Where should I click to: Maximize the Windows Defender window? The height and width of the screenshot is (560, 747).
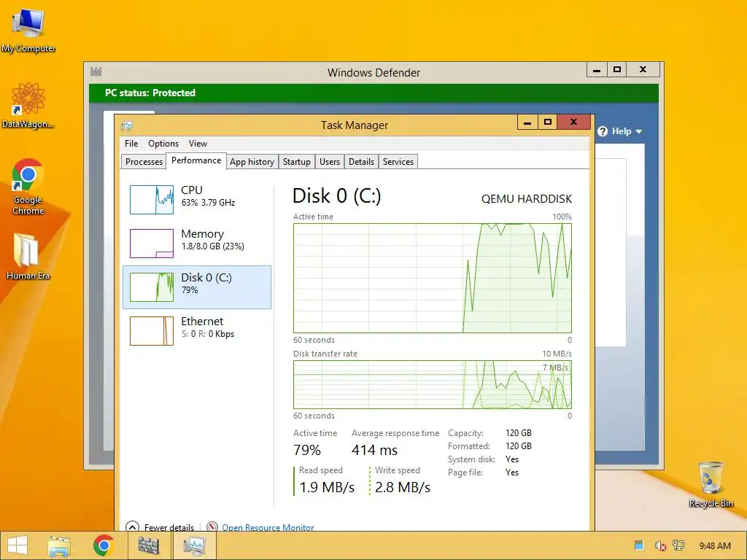click(x=617, y=70)
